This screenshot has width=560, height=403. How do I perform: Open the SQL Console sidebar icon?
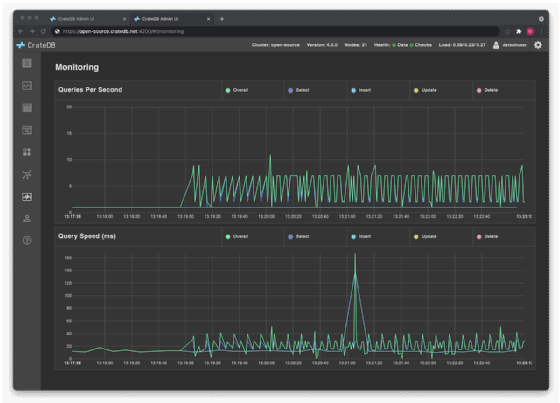click(27, 86)
